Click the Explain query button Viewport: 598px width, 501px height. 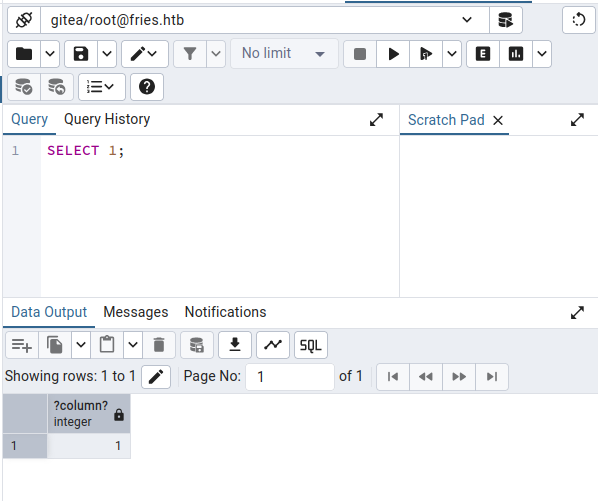[x=483, y=54]
